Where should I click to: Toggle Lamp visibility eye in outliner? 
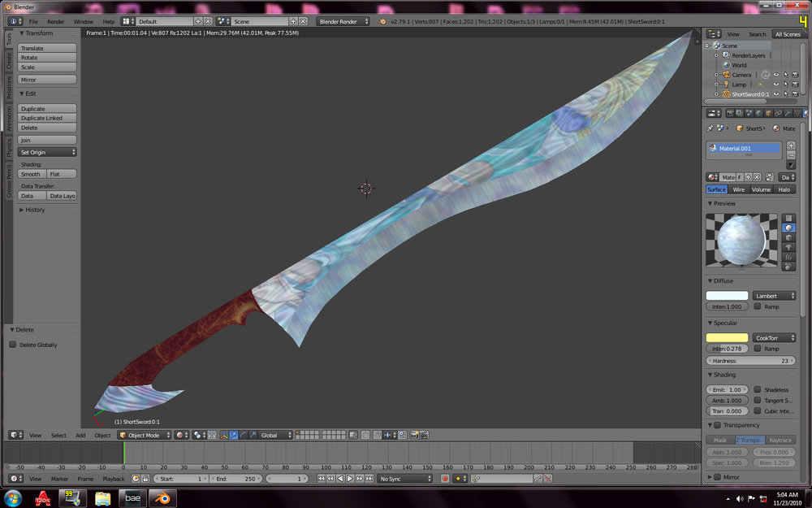point(775,85)
